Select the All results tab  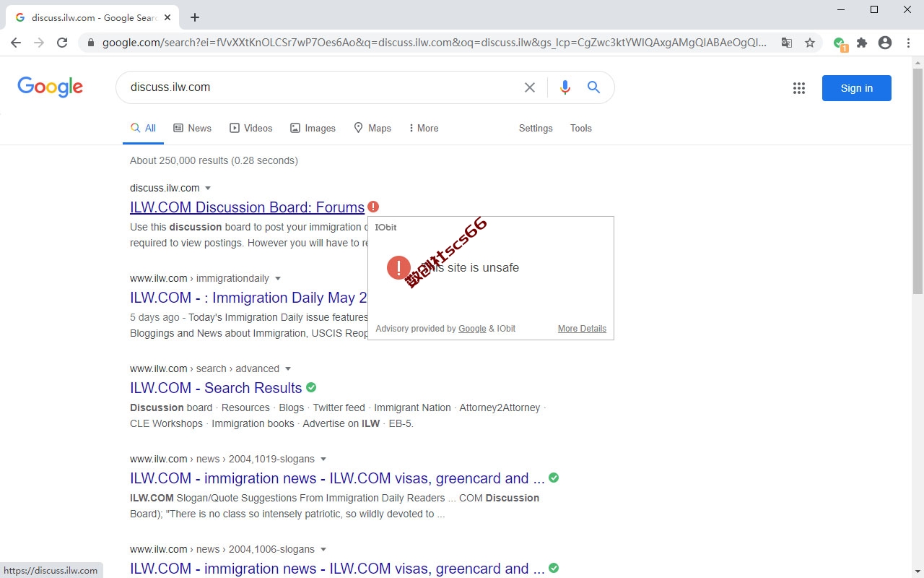[x=143, y=128]
